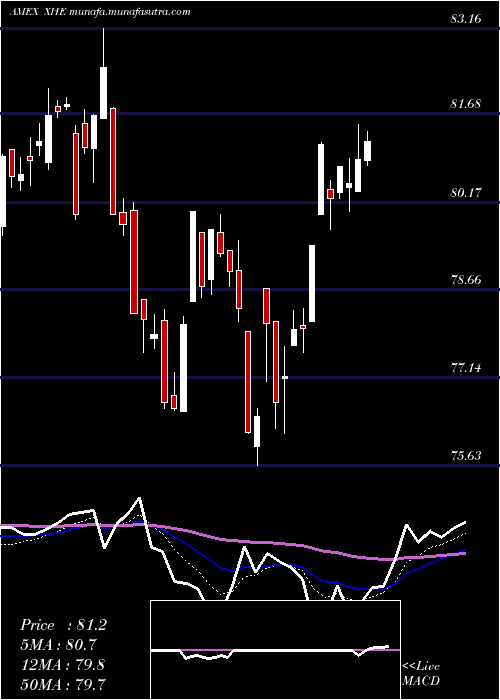The width and height of the screenshot is (500, 700).
Task: Click the 78.66 price axis label
Action: (x=466, y=280)
